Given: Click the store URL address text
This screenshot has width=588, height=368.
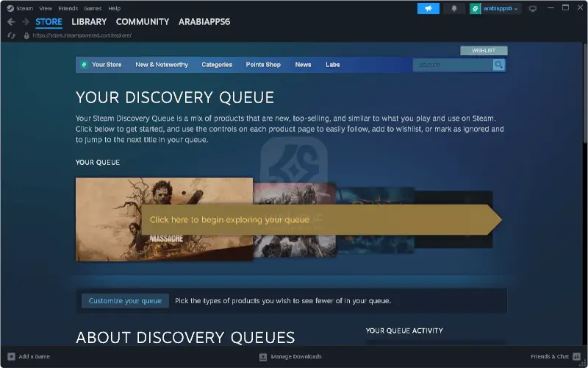Looking at the screenshot, I should coord(82,35).
